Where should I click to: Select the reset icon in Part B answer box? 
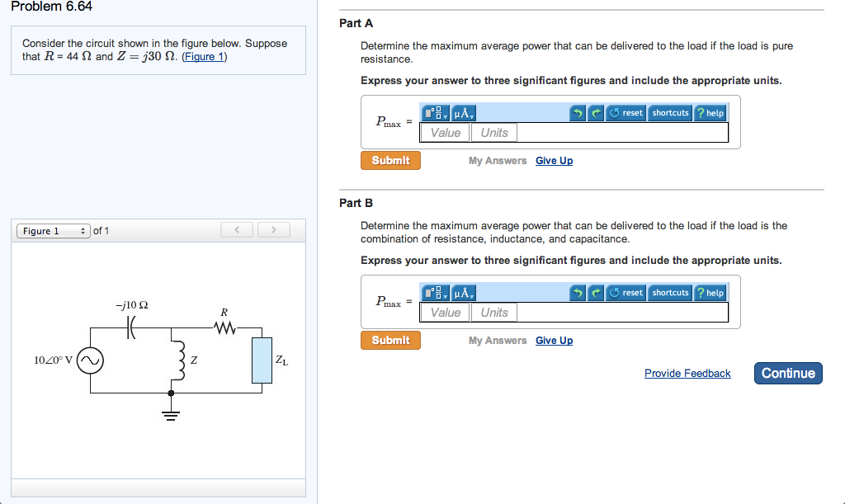614,293
